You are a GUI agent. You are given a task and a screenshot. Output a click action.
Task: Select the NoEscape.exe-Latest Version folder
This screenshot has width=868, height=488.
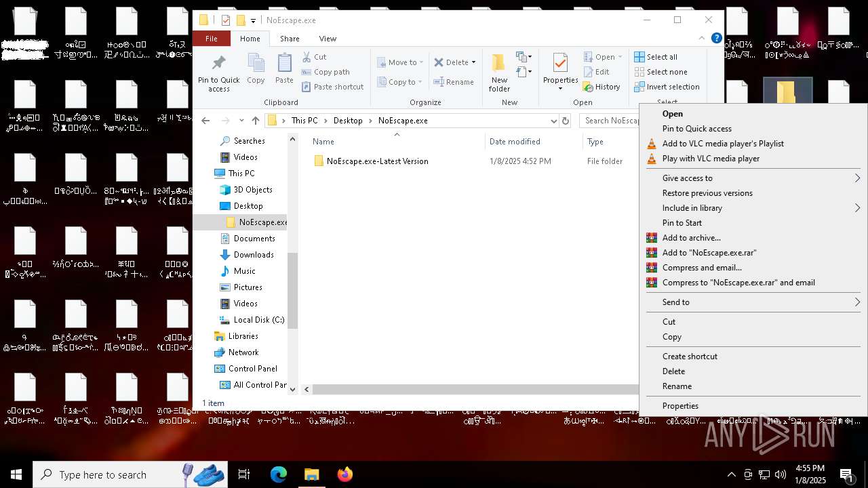pos(377,161)
